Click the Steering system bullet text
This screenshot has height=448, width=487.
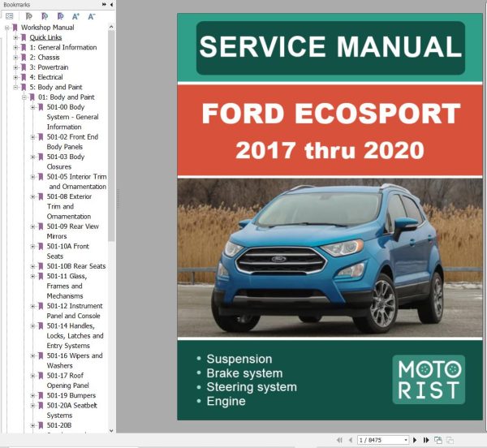[252, 387]
